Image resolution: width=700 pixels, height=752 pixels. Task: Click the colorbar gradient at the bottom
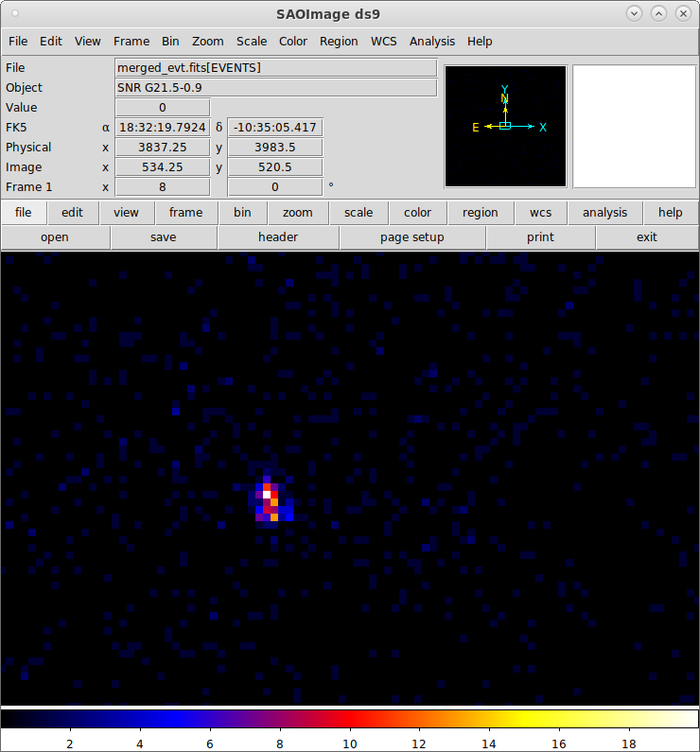[x=350, y=718]
